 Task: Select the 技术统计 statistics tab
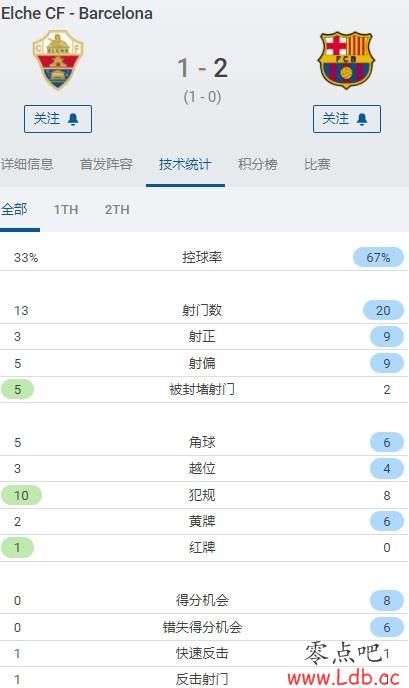tap(185, 165)
